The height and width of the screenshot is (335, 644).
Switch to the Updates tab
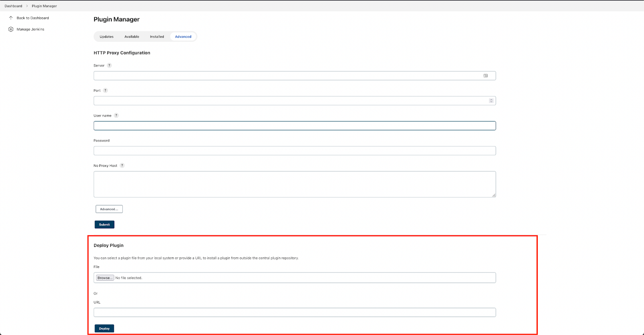coord(107,37)
